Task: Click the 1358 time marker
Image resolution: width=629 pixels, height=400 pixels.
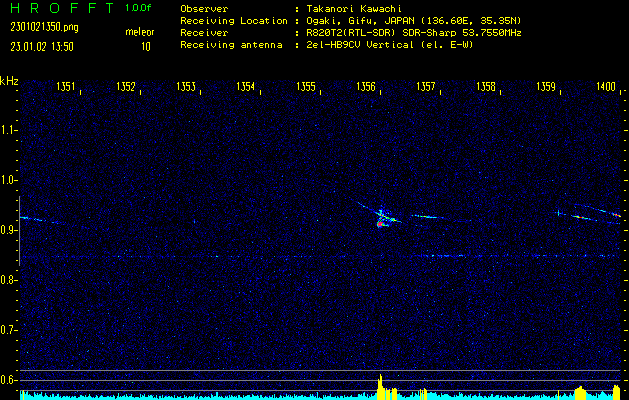Action: (485, 86)
